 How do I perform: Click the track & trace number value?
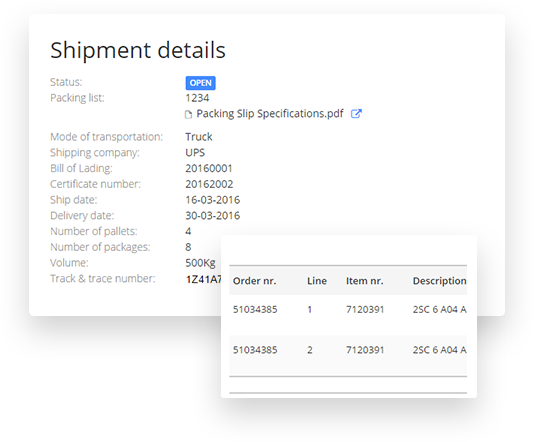(203, 279)
